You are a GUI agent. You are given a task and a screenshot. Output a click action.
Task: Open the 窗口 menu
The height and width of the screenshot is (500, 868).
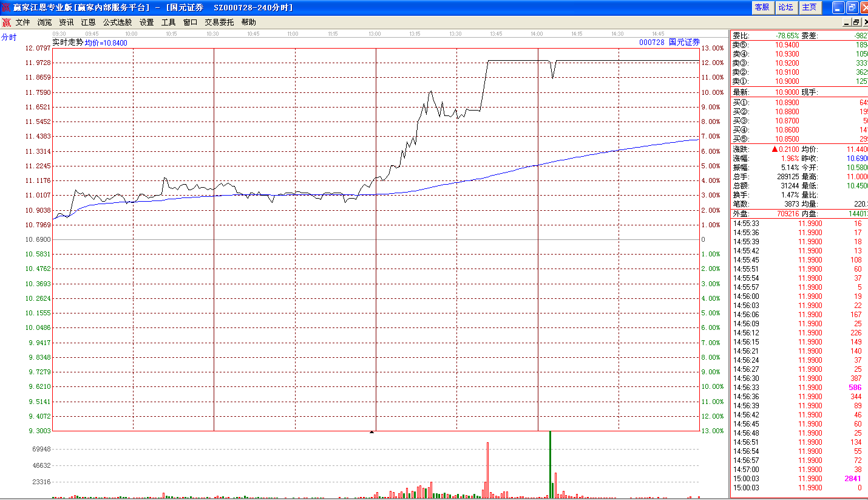pyautogui.click(x=190, y=22)
